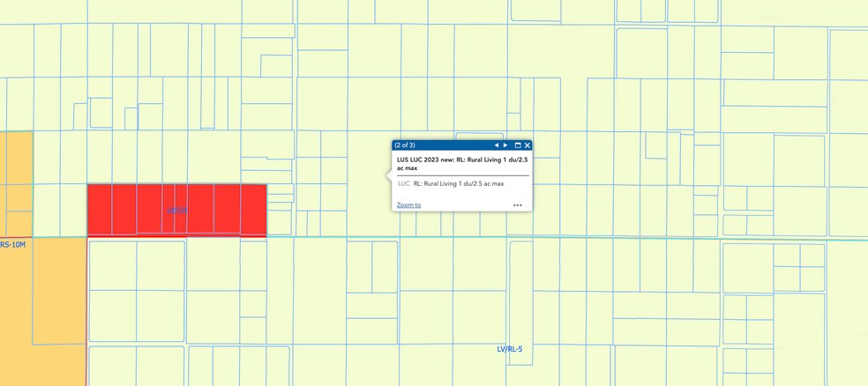The width and height of the screenshot is (868, 386).
Task: Advance to next feature in popup
Action: pos(505,145)
